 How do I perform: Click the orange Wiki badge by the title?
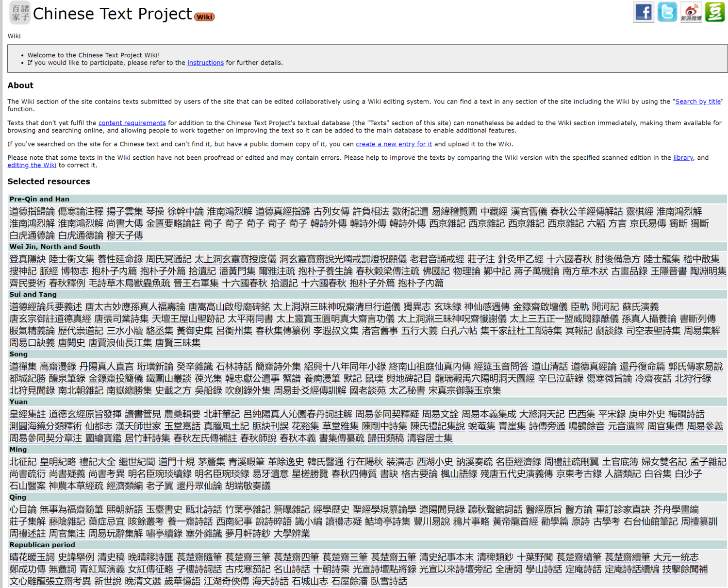pos(204,17)
